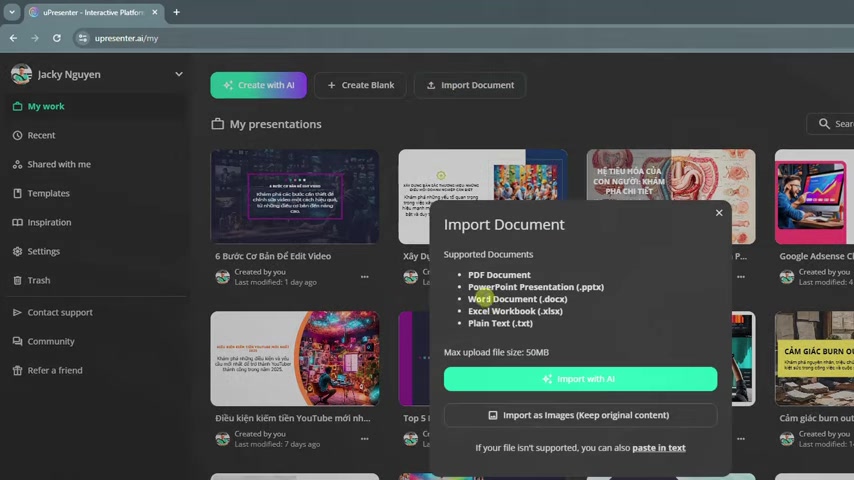Click the site info icon in address bar
854x480 pixels.
tap(82, 38)
